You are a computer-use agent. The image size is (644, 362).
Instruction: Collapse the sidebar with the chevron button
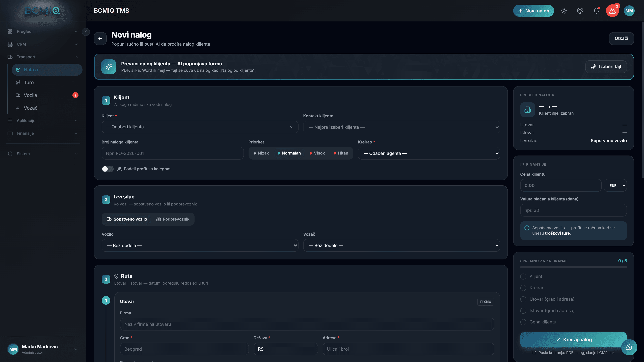point(86,32)
